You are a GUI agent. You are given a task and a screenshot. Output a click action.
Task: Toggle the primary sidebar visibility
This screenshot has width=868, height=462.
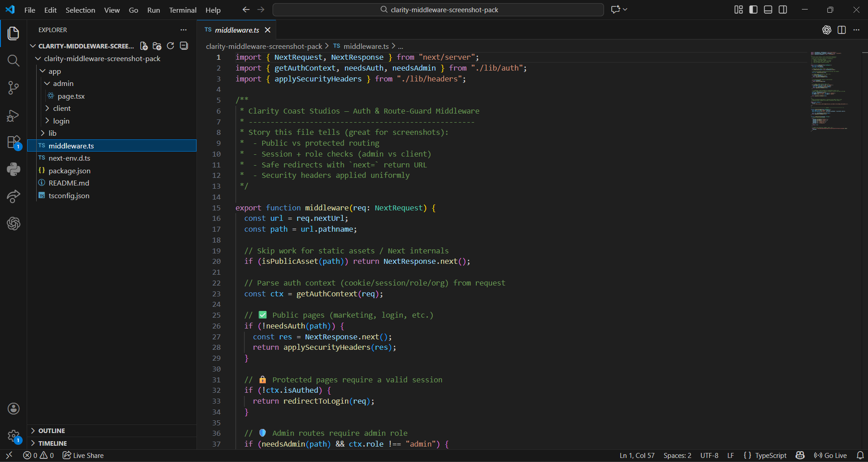(753, 9)
